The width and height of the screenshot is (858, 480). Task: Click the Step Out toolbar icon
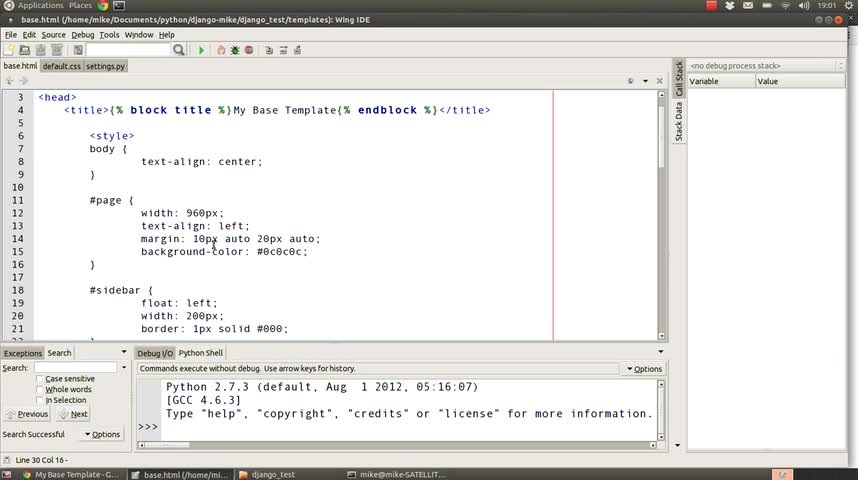[298, 50]
